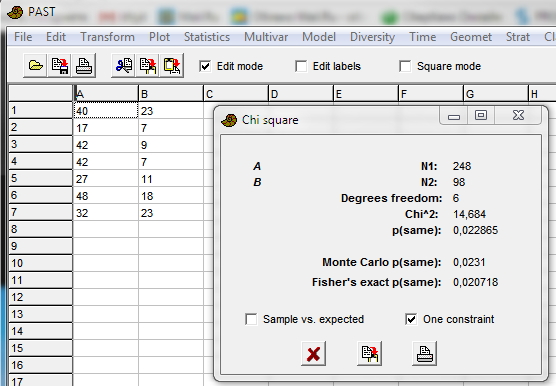This screenshot has height=386, width=556.
Task: Click cell B6 containing 18
Action: (x=171, y=196)
